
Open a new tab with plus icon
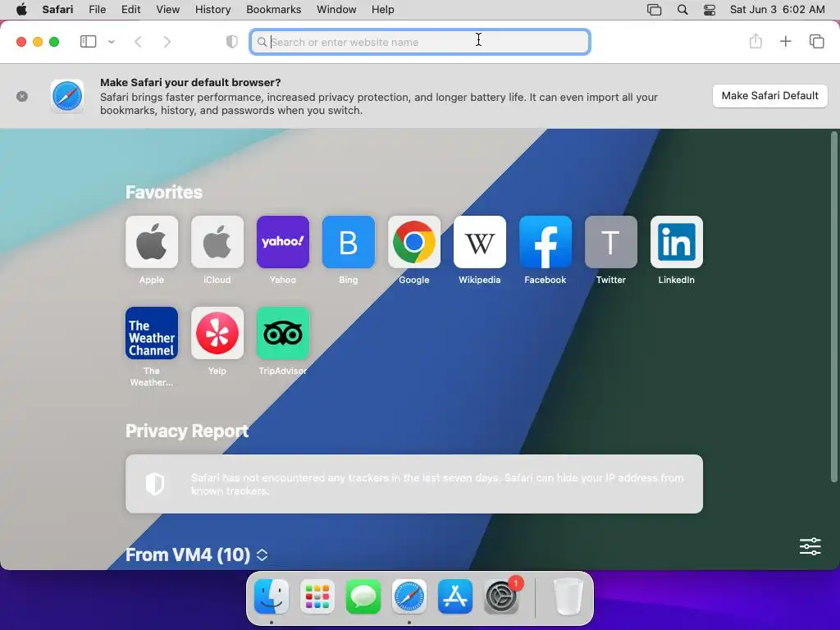coord(785,41)
